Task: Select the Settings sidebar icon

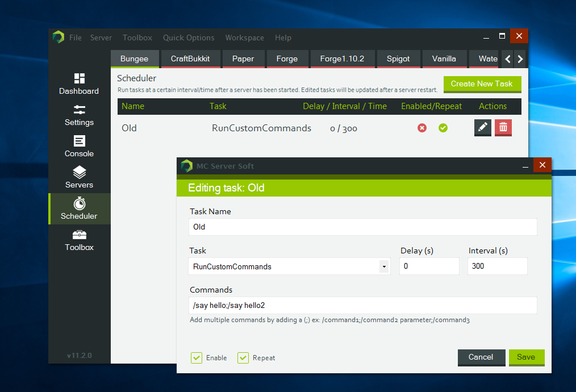Action: pyautogui.click(x=78, y=116)
